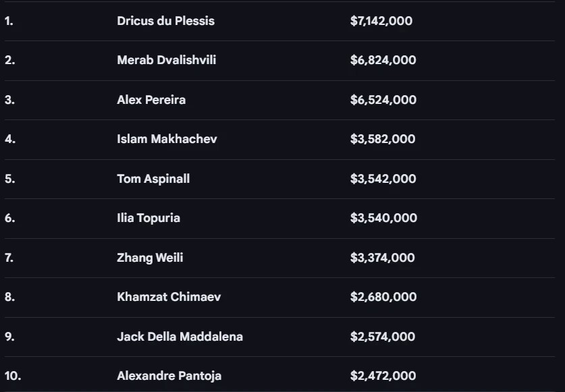
Task: Click the $7,142,000 earnings value
Action: coord(381,21)
